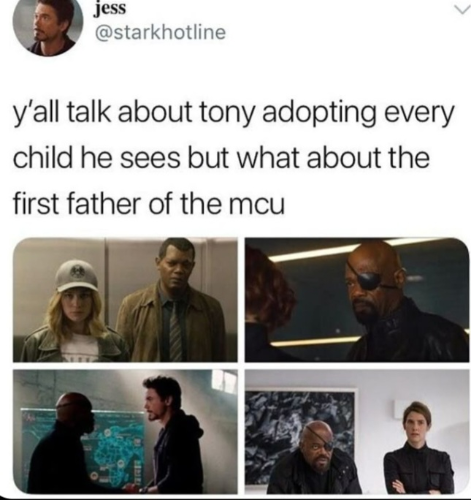The width and height of the screenshot is (471, 500).
Task: Open the bottom-left photo with the map screen
Action: 125,432
